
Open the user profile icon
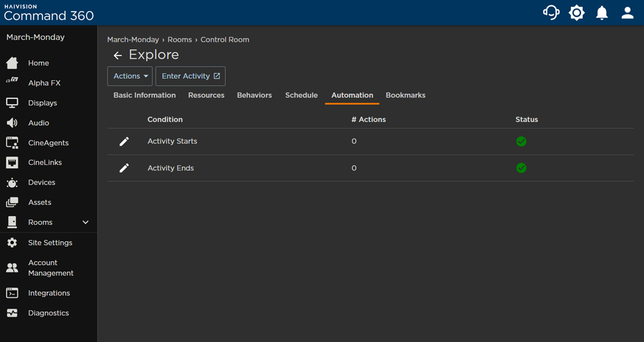[628, 13]
